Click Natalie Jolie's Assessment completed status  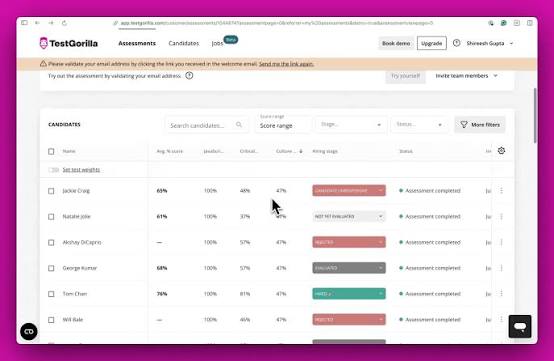[x=430, y=217]
